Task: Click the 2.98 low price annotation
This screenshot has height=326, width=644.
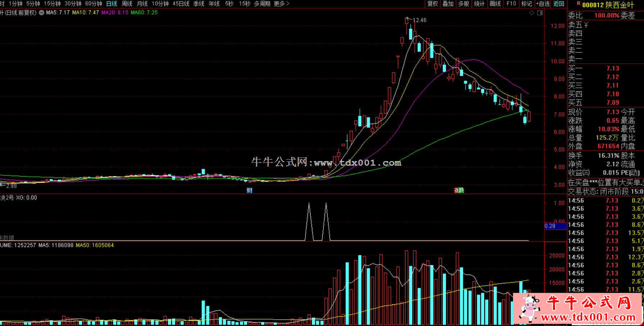Action: click(12, 186)
